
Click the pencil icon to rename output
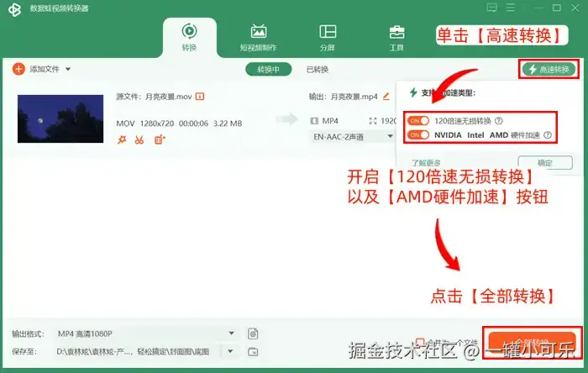[386, 97]
